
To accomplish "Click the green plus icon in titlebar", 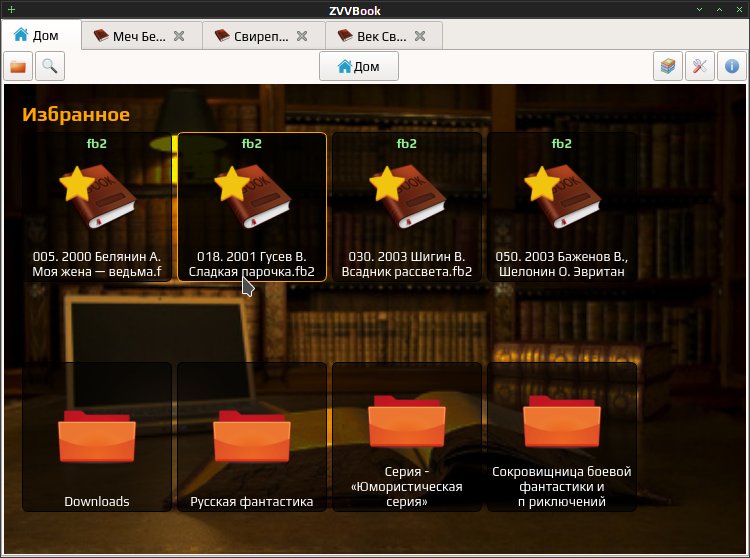I will click(11, 10).
